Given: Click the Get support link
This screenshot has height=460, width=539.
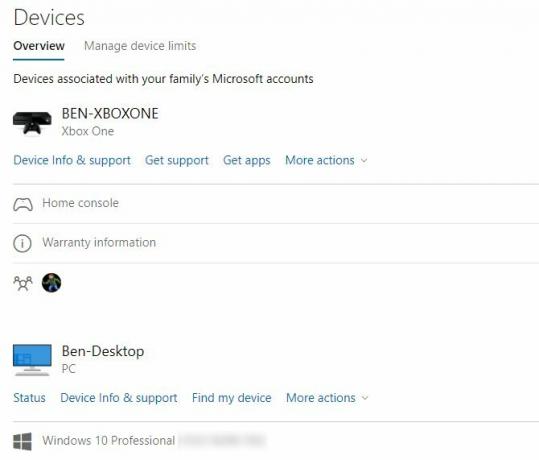Looking at the screenshot, I should tap(177, 161).
